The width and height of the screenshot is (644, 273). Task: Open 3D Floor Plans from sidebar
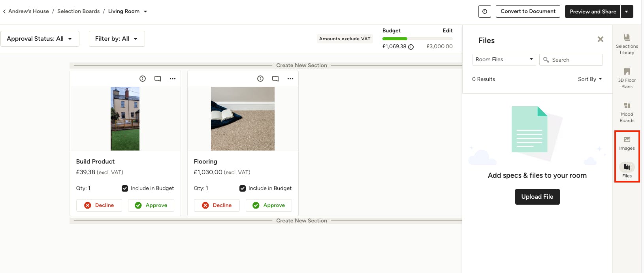click(627, 78)
